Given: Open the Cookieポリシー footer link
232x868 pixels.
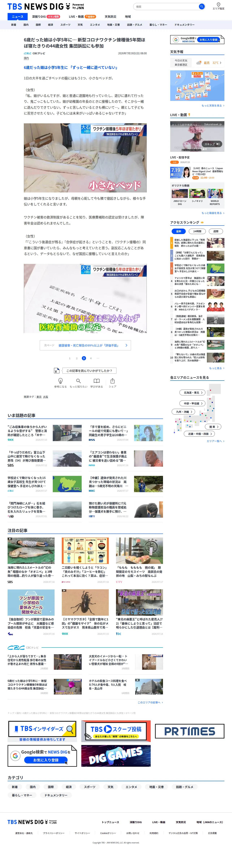Looking at the screenshot, I should [108, 833].
